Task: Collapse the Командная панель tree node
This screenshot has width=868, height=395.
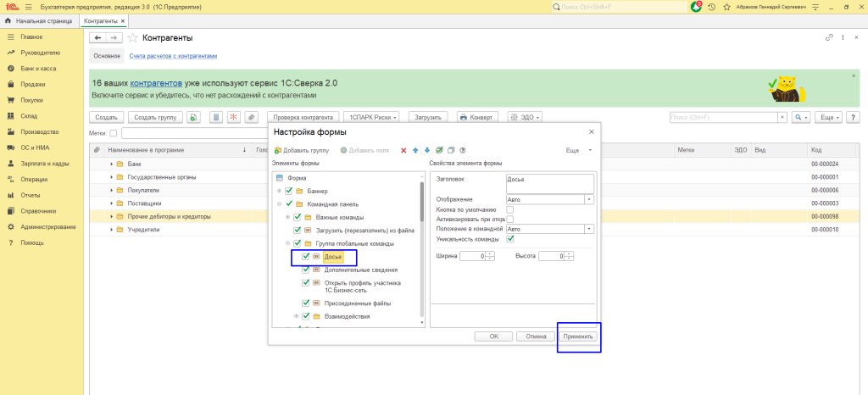Action: pos(279,204)
